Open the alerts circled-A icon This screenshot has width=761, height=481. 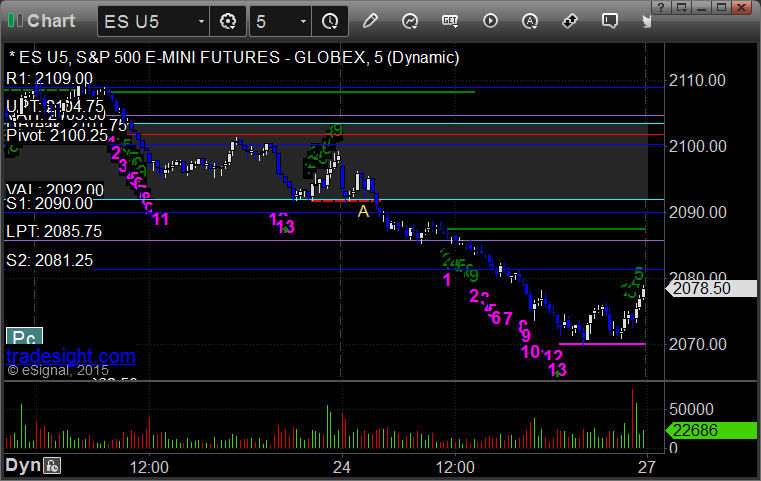pos(530,21)
